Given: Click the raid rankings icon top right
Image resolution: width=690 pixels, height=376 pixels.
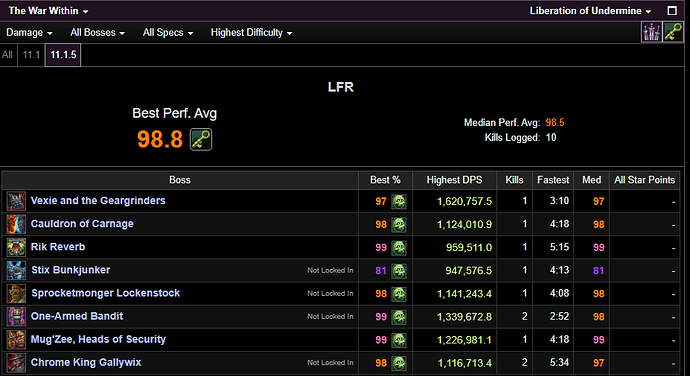Looking at the screenshot, I should coord(651,32).
